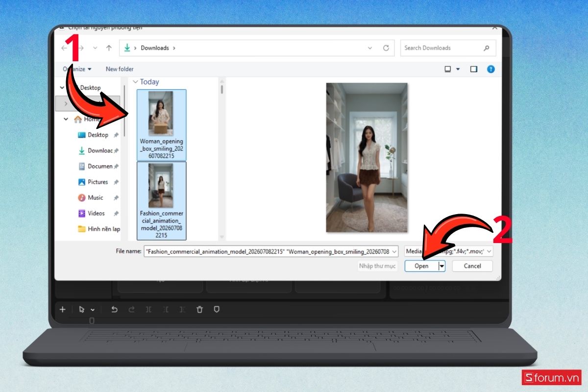The width and height of the screenshot is (588, 392).
Task: Open pointer tool dropdown in editor toolbar
Action: coord(93,310)
